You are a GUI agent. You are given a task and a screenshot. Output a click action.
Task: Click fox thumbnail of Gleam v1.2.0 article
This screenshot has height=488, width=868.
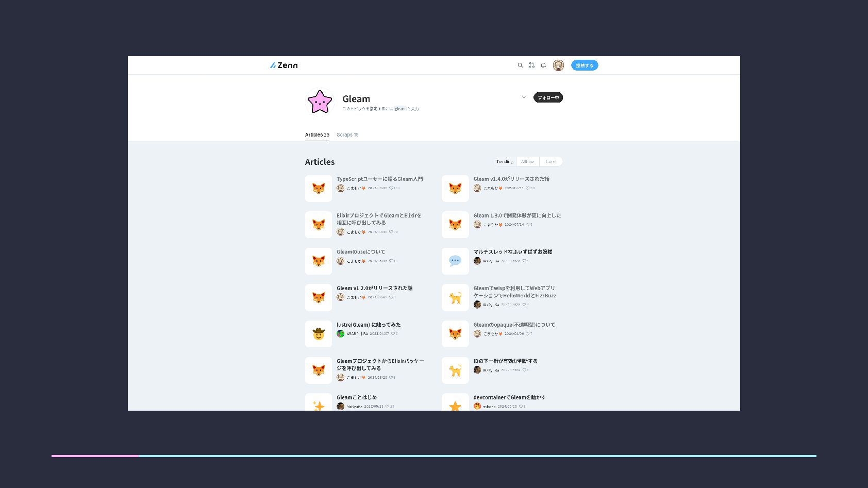tap(319, 297)
